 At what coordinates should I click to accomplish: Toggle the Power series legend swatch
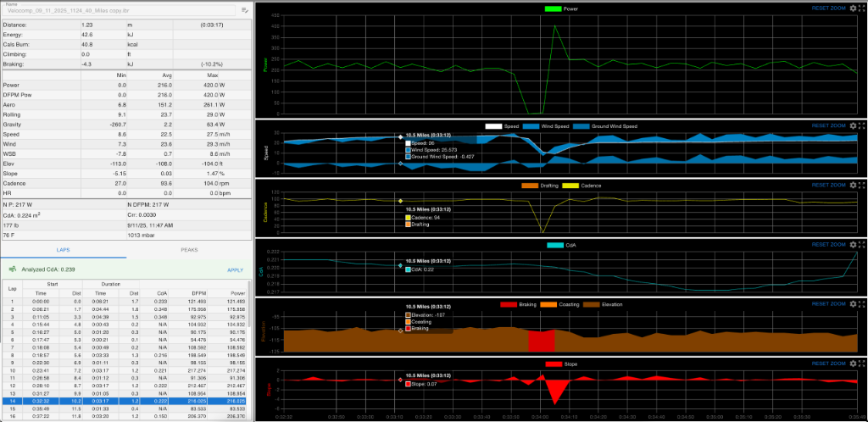coord(553,8)
